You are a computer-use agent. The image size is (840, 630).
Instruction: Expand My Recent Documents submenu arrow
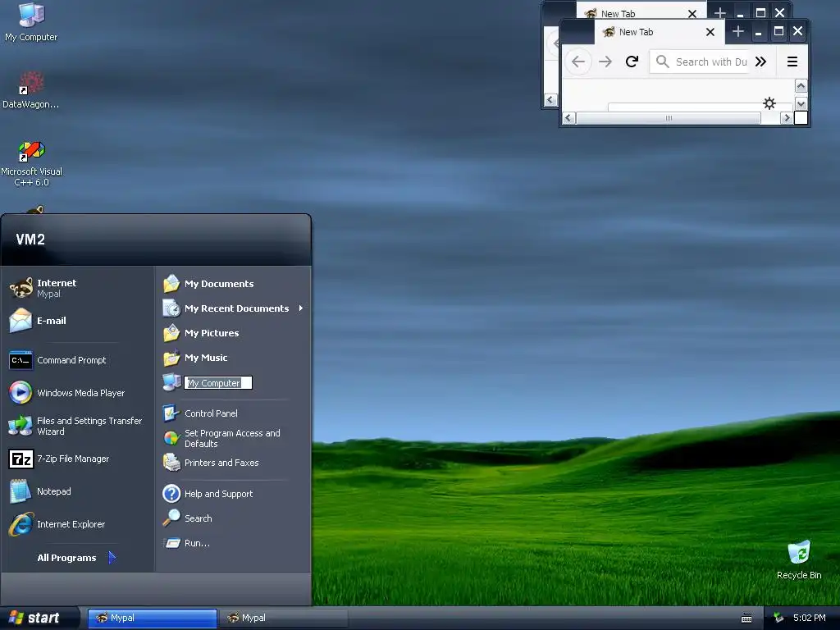[x=300, y=308]
